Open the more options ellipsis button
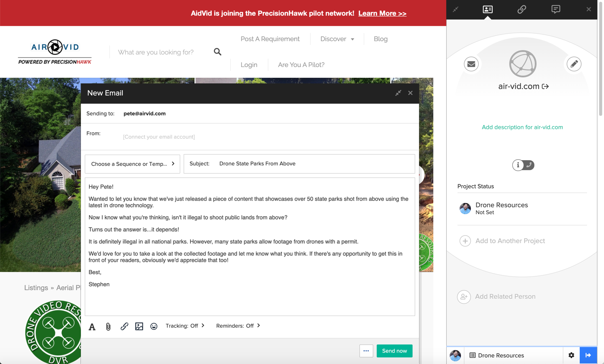604x364 pixels. (x=366, y=351)
